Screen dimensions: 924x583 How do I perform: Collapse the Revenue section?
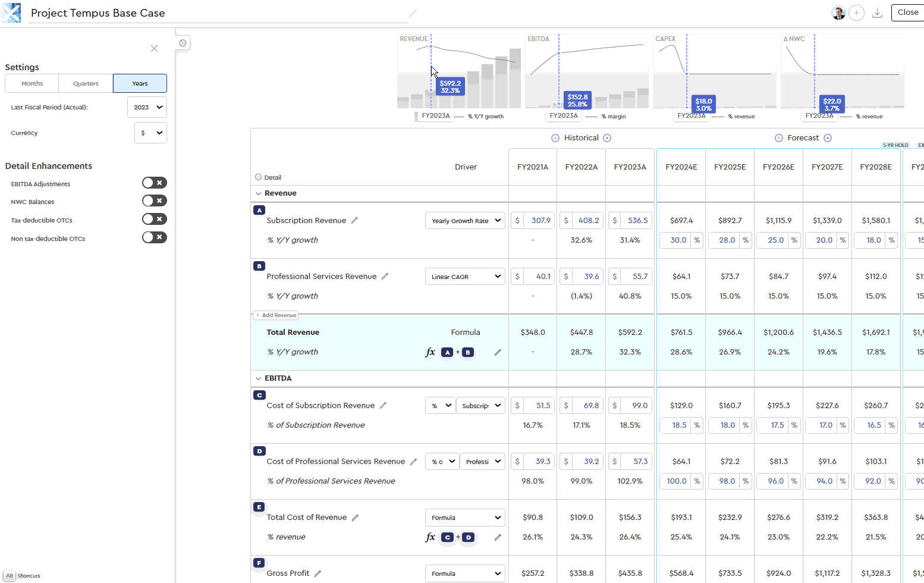point(259,193)
